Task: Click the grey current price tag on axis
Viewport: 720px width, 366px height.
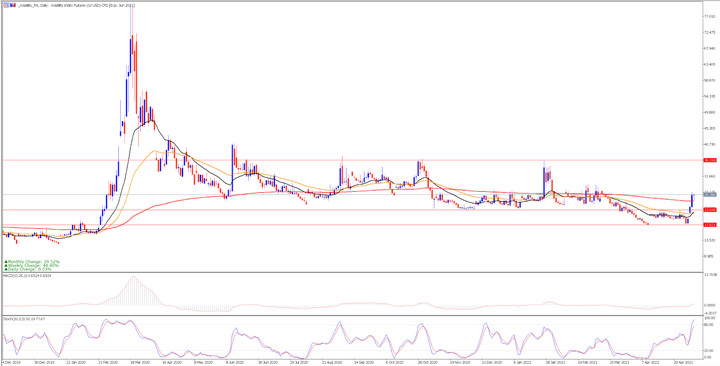Action: 709,195
